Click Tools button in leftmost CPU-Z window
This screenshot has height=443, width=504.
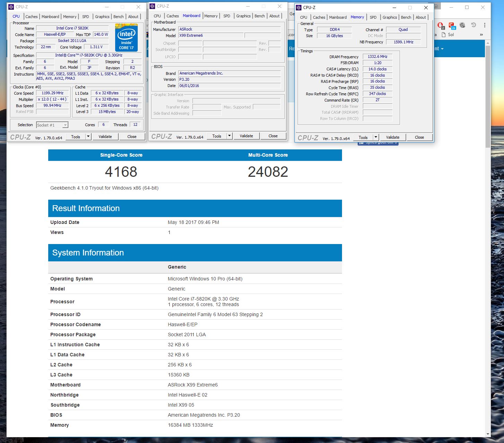pyautogui.click(x=76, y=137)
